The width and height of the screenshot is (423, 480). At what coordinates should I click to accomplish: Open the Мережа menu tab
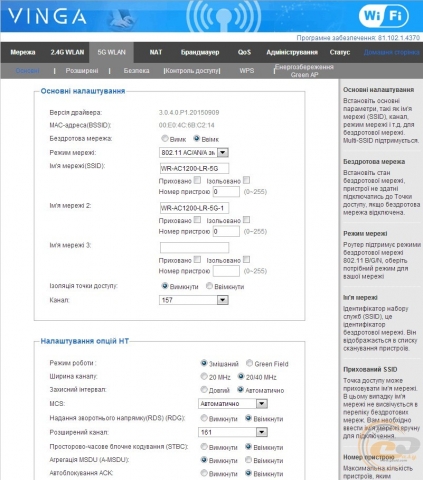23,52
